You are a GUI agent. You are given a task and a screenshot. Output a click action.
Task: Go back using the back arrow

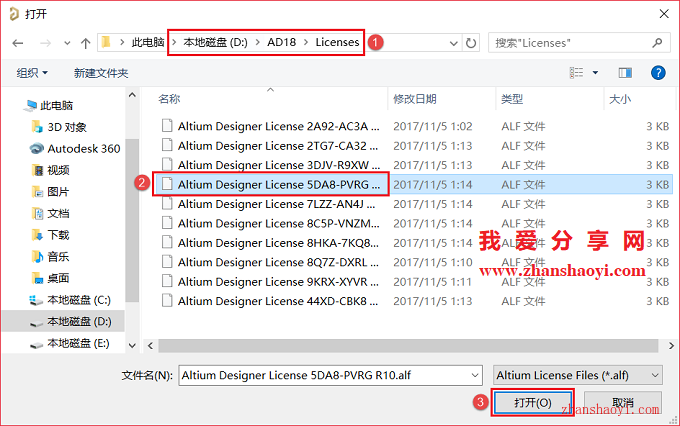click(x=18, y=43)
